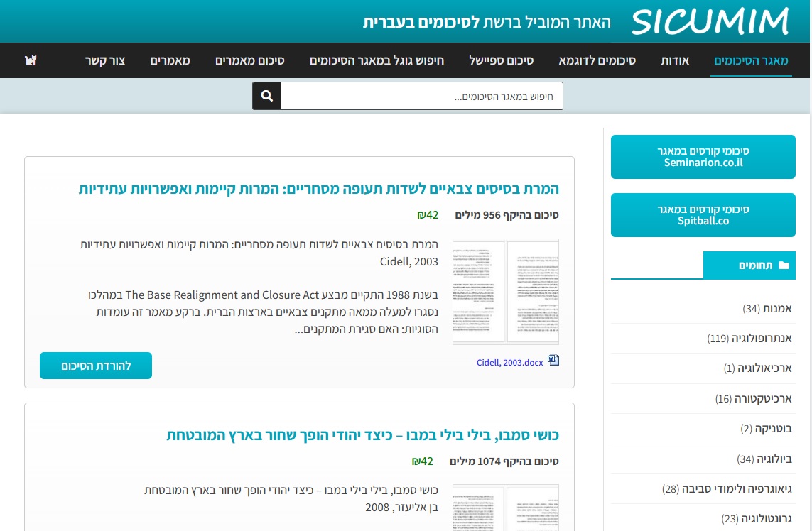Click the Spitball.co course summaries button

click(x=703, y=215)
